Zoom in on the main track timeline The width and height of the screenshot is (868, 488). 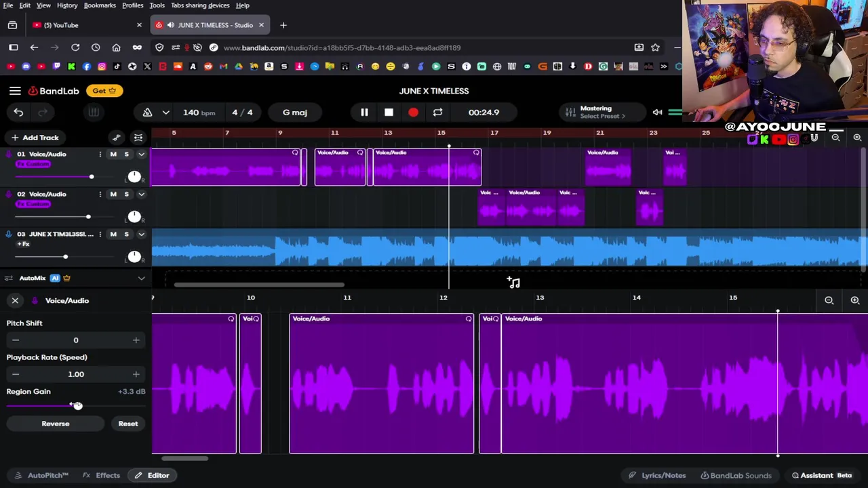(x=857, y=138)
